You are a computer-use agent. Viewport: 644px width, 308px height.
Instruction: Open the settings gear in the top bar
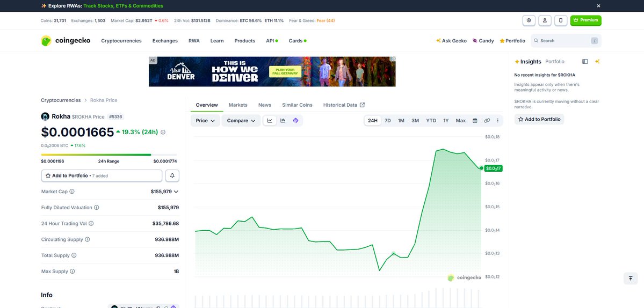[x=529, y=20]
